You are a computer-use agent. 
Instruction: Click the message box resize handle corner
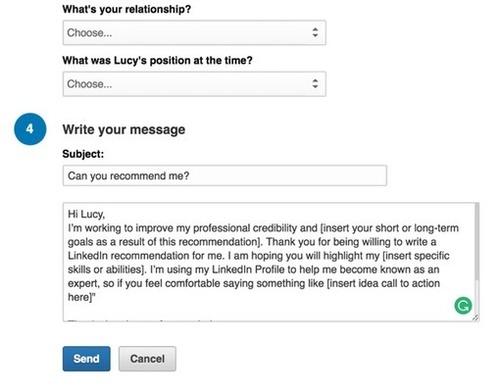tap(476, 318)
